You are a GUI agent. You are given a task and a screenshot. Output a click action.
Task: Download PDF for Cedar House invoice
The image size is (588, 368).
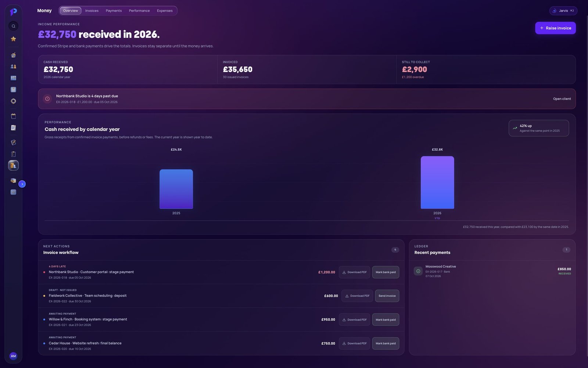[354, 343]
